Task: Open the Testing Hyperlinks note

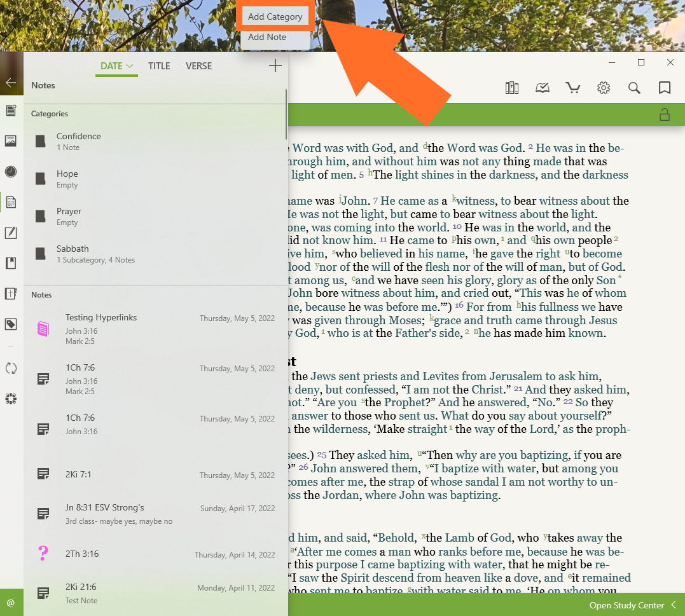Action: (x=101, y=318)
